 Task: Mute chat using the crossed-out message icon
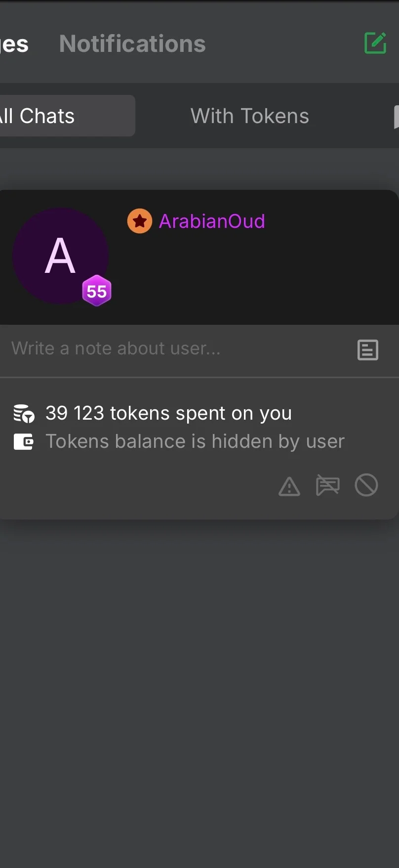327,485
